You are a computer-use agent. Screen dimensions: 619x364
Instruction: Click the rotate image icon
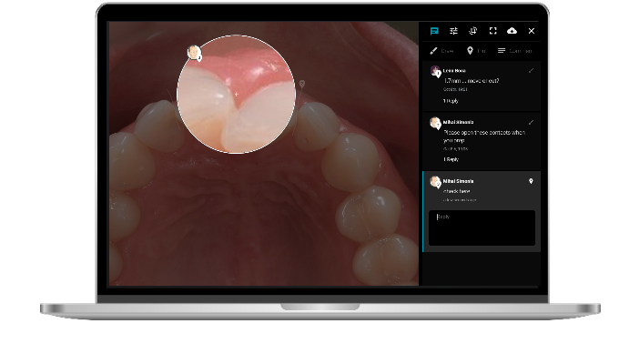[x=473, y=31]
